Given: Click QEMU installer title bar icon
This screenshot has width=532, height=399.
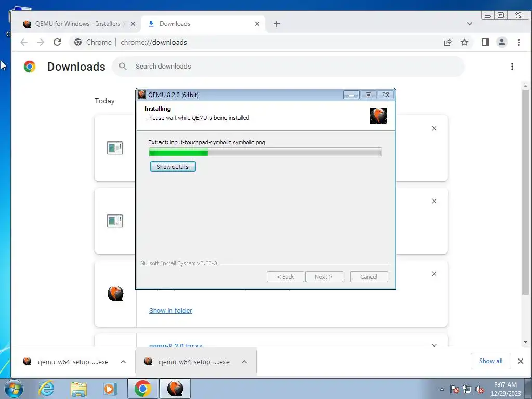Looking at the screenshot, I should click(x=142, y=95).
